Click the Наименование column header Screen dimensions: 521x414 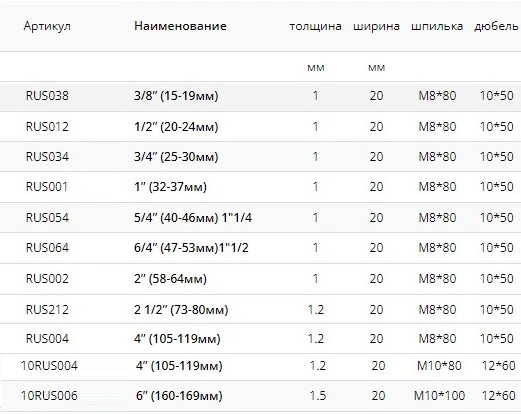click(x=180, y=26)
